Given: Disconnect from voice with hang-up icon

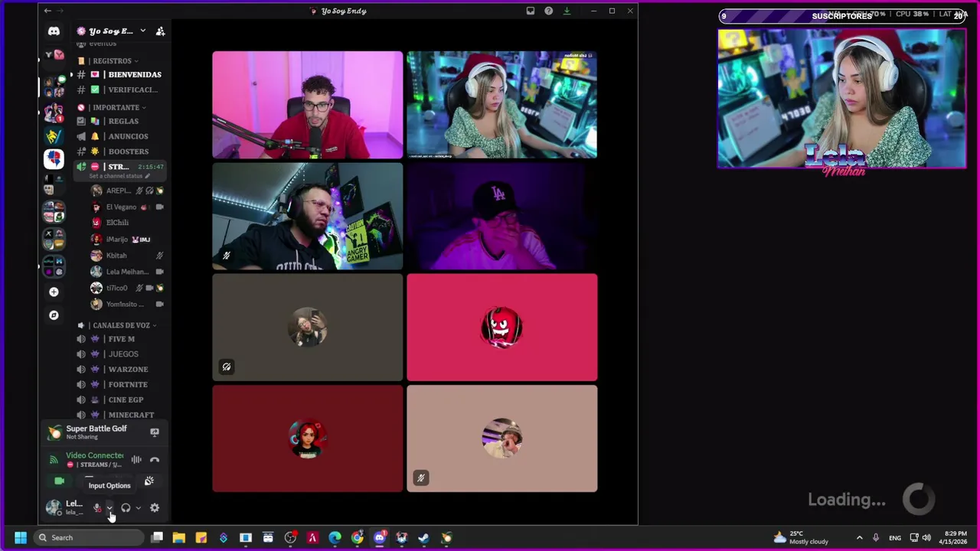Looking at the screenshot, I should 155,459.
